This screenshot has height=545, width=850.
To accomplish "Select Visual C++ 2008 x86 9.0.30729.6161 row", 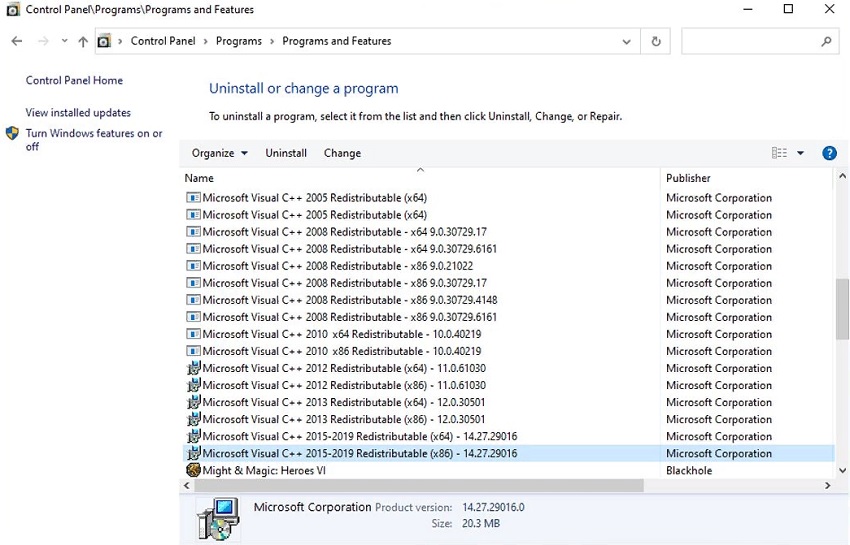I will [x=508, y=317].
